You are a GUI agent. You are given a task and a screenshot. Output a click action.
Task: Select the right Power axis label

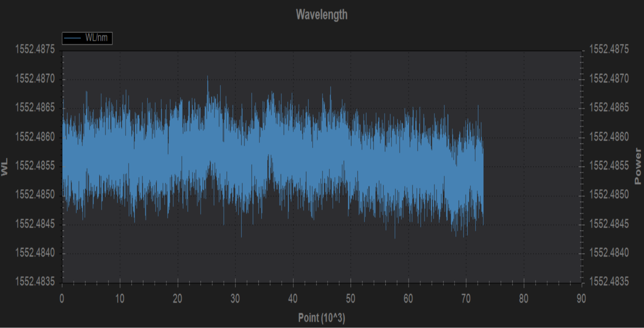[638, 166]
